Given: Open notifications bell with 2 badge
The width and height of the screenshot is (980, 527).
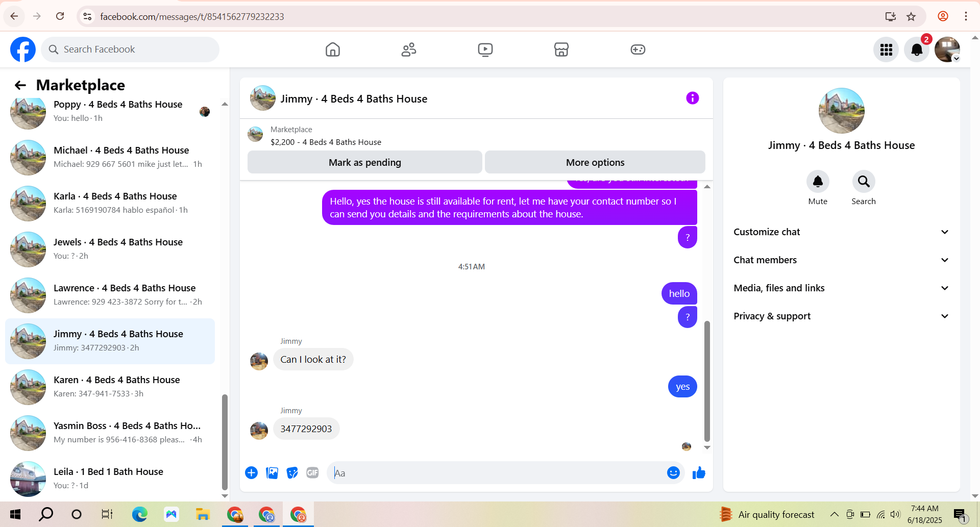Looking at the screenshot, I should 917,49.
